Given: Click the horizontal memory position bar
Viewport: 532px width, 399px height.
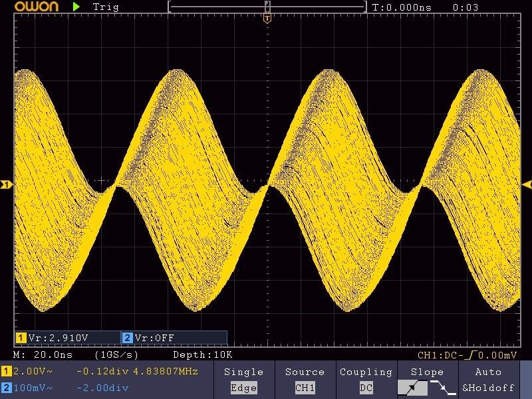Looking at the screenshot, I should pos(267,7).
